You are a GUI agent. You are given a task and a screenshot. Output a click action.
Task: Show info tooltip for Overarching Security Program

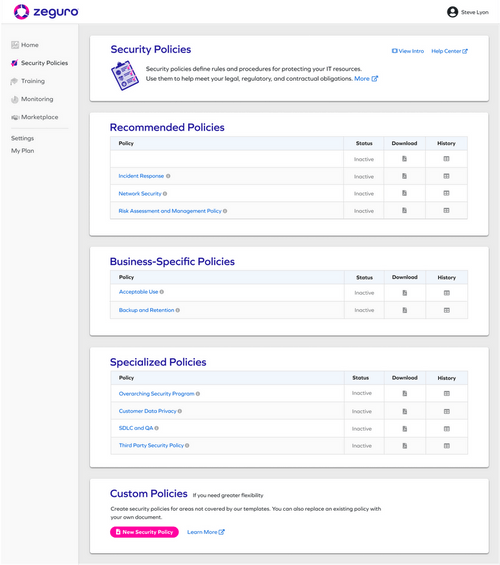point(198,394)
